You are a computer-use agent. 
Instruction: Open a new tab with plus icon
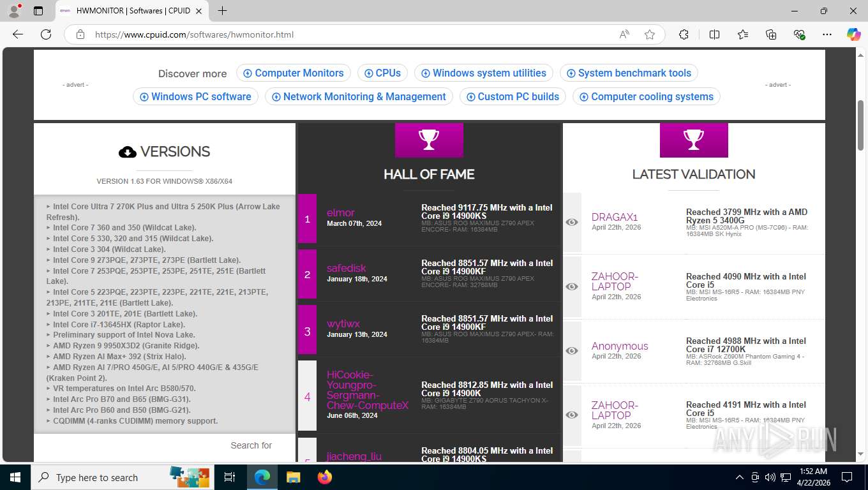222,11
